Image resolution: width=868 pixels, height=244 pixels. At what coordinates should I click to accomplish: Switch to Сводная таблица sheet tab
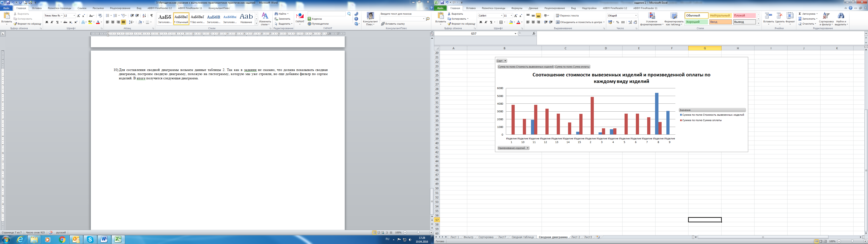522,237
